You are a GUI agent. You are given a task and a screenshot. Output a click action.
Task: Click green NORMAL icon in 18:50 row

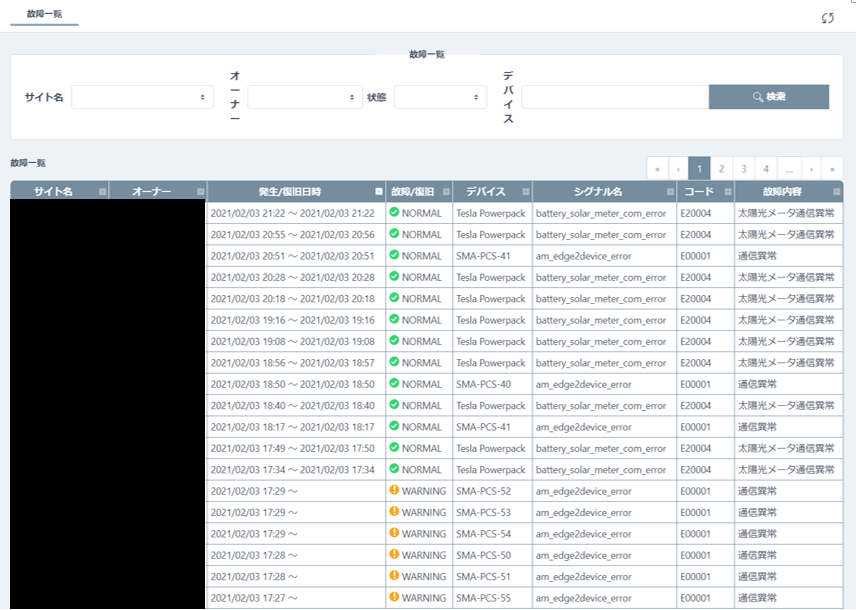tap(394, 383)
